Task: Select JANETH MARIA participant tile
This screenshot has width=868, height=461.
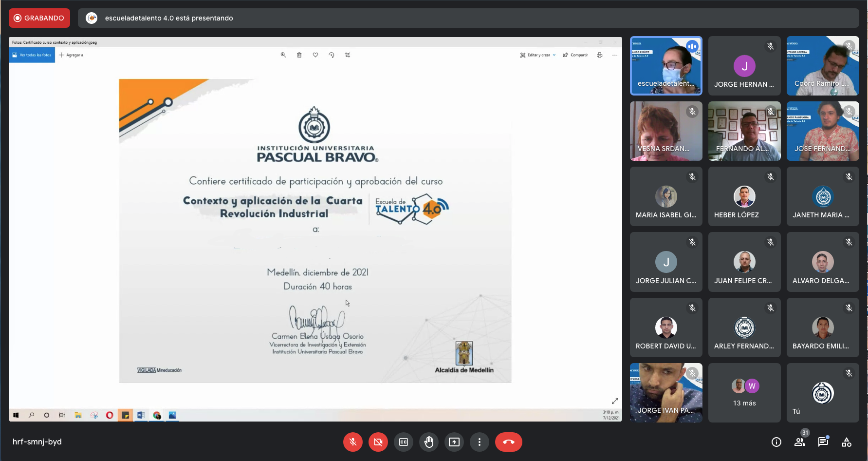Action: coord(823,196)
